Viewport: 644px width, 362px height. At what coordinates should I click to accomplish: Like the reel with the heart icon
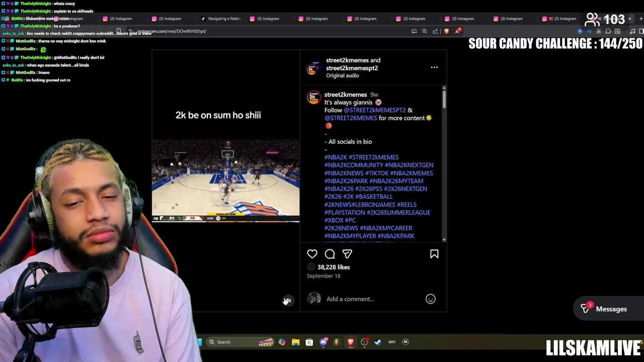312,254
